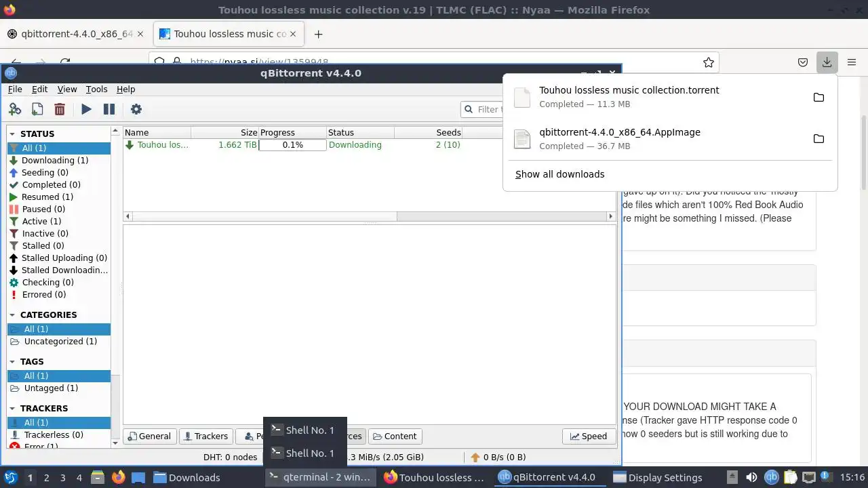Switch to Trackers properties tab
Screen dimensions: 868x488
205,436
